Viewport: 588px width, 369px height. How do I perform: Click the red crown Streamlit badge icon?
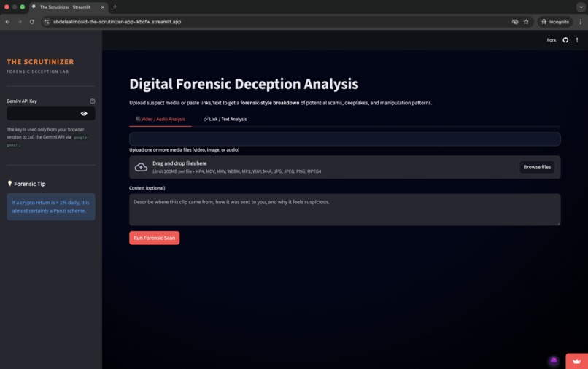coord(577,361)
